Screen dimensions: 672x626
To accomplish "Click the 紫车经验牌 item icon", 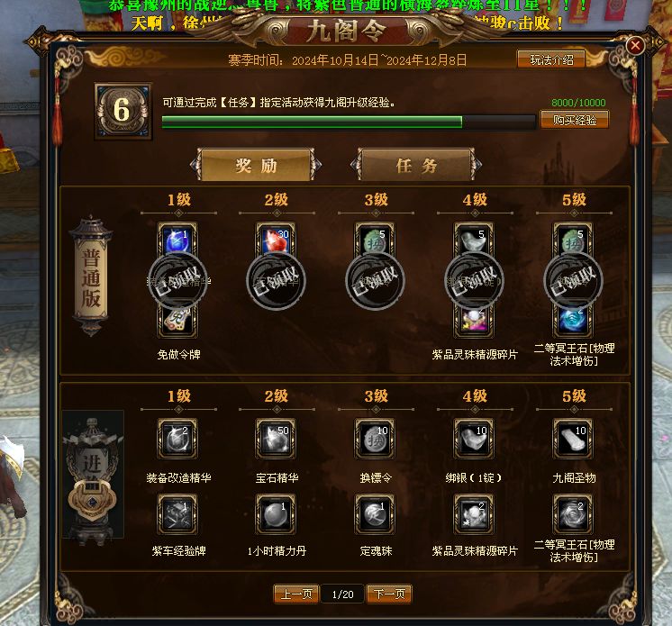I will [x=177, y=514].
